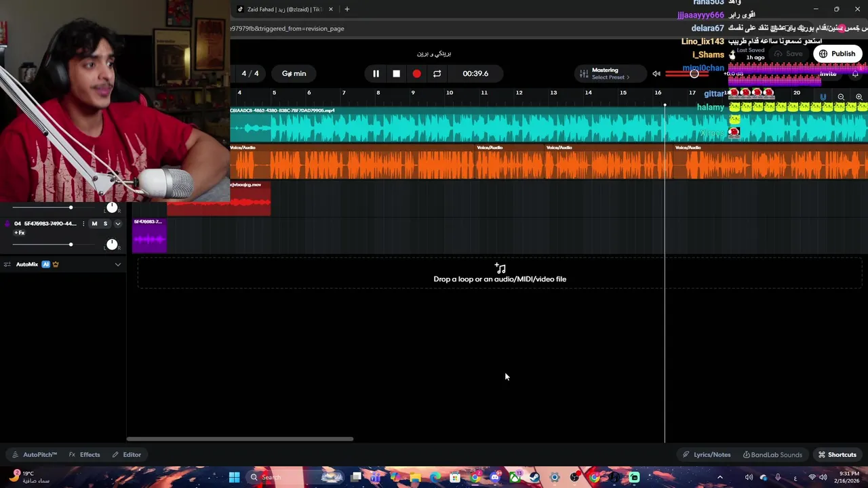Open the Windows Start menu
868x488 pixels.
[x=234, y=477]
